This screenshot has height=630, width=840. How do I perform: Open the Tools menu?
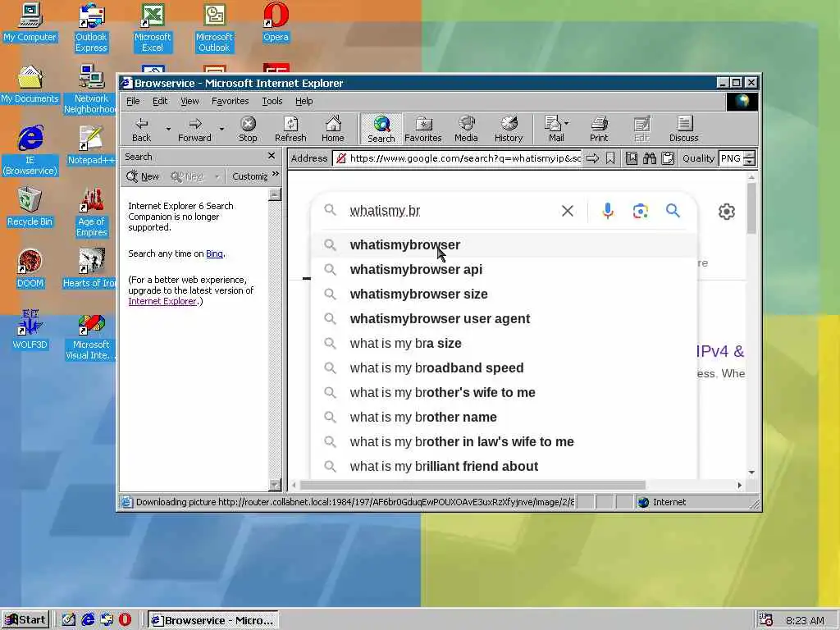[272, 101]
